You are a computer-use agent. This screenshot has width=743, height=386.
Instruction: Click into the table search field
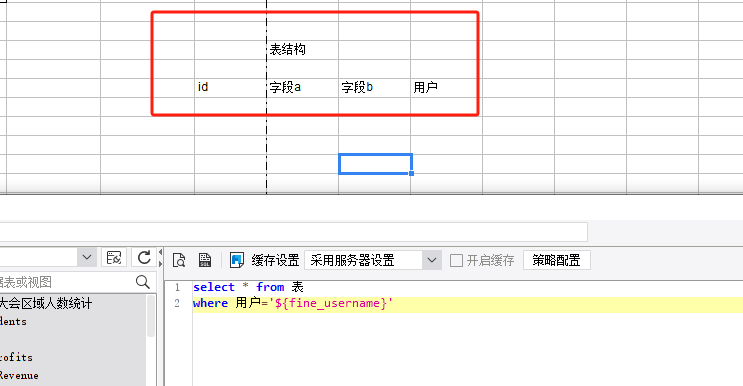[x=66, y=282]
